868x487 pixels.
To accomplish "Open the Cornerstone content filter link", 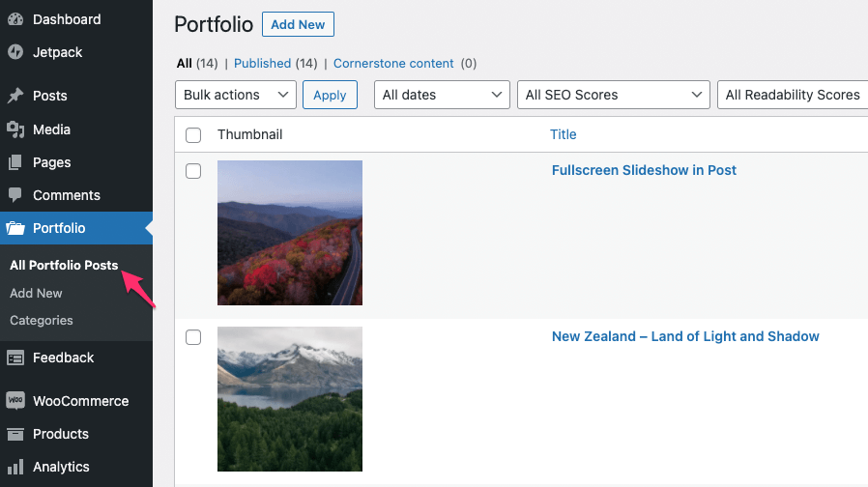I will pos(393,64).
